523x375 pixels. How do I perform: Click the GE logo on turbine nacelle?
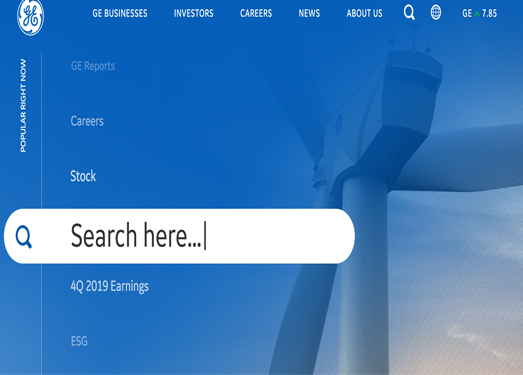coord(338,124)
